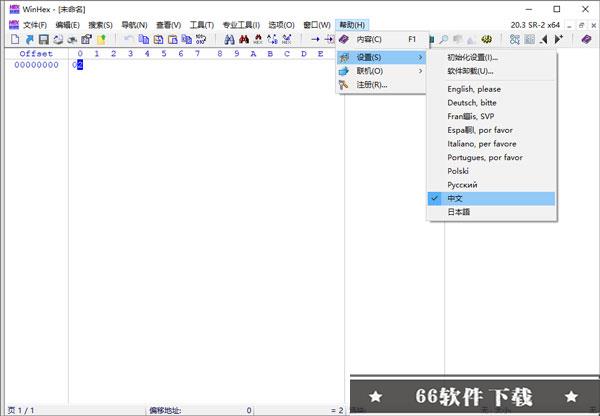This screenshot has height=416, width=600.
Task: Click the Replace text icon
Action: click(x=272, y=39)
